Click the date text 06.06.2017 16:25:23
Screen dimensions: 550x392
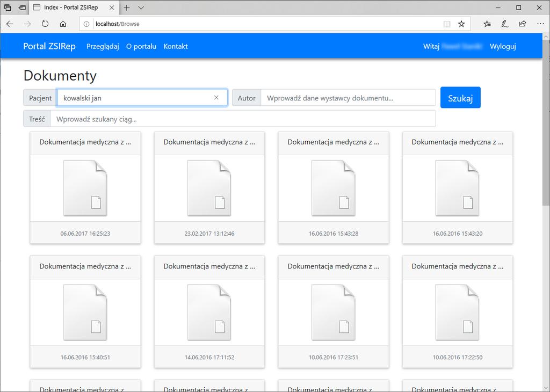85,234
